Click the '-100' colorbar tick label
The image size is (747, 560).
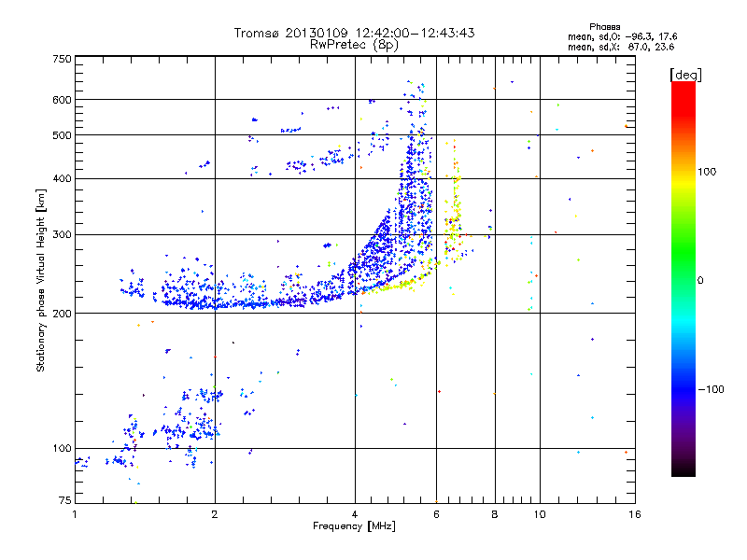click(711, 389)
